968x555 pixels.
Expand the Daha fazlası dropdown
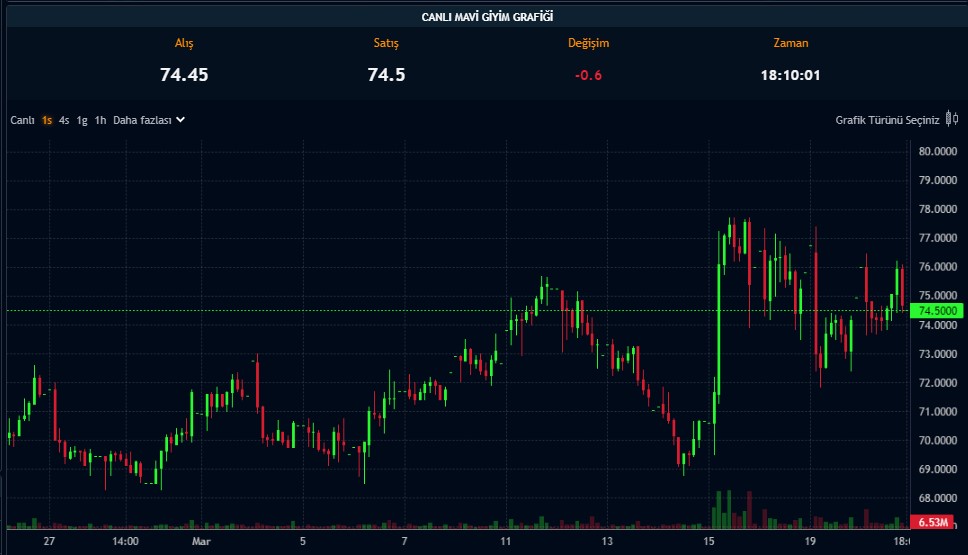142,120
